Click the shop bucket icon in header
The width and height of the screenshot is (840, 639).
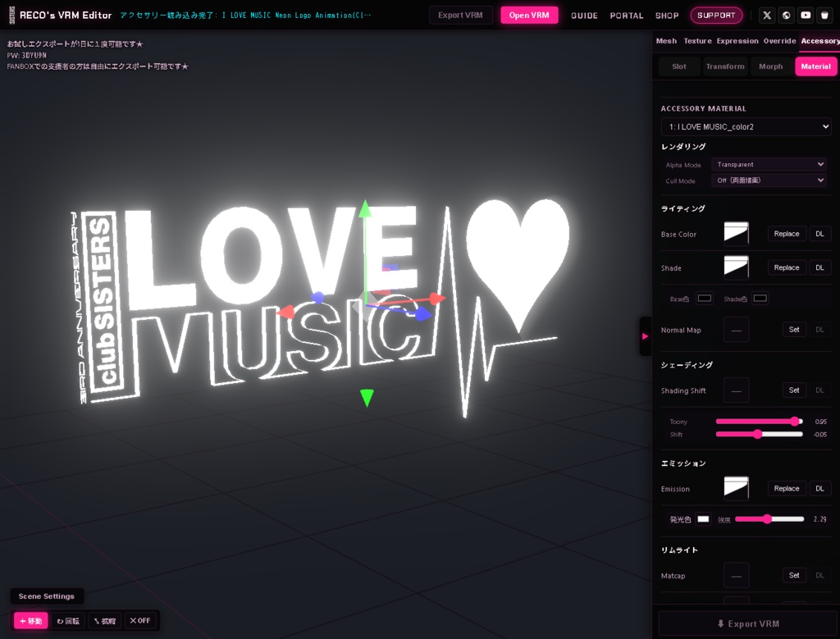(824, 15)
